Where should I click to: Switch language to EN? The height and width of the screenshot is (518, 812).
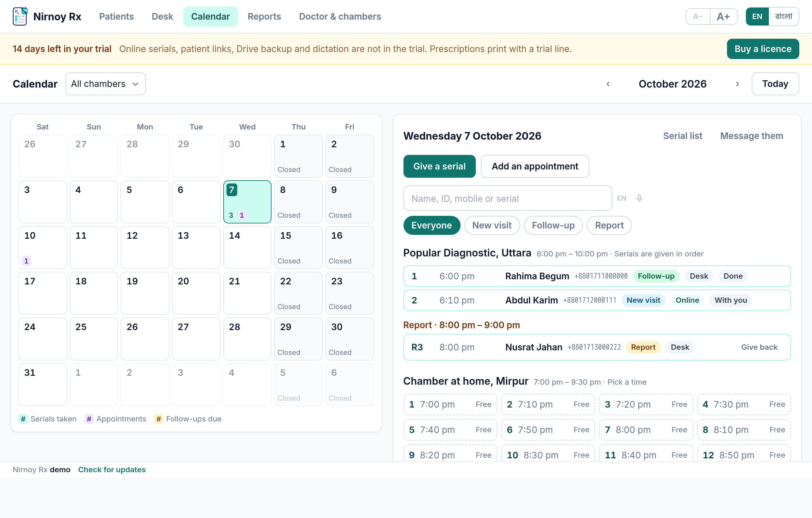tap(757, 17)
